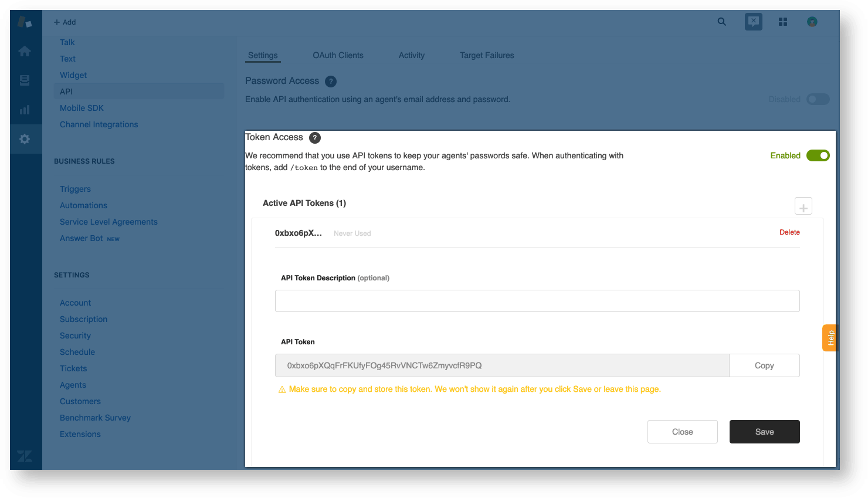Open the Admin gear icon
The height and width of the screenshot is (498, 868).
tap(25, 139)
